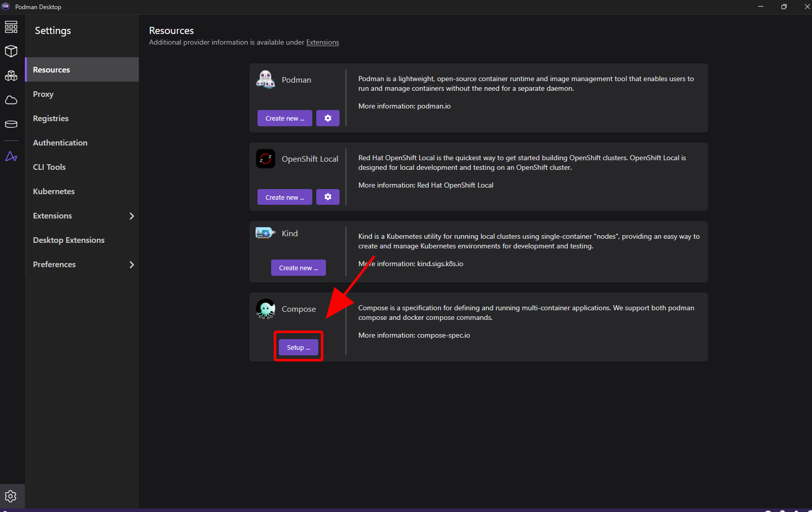Open Volumes via the cylinder icon
812x512 pixels.
click(x=11, y=124)
